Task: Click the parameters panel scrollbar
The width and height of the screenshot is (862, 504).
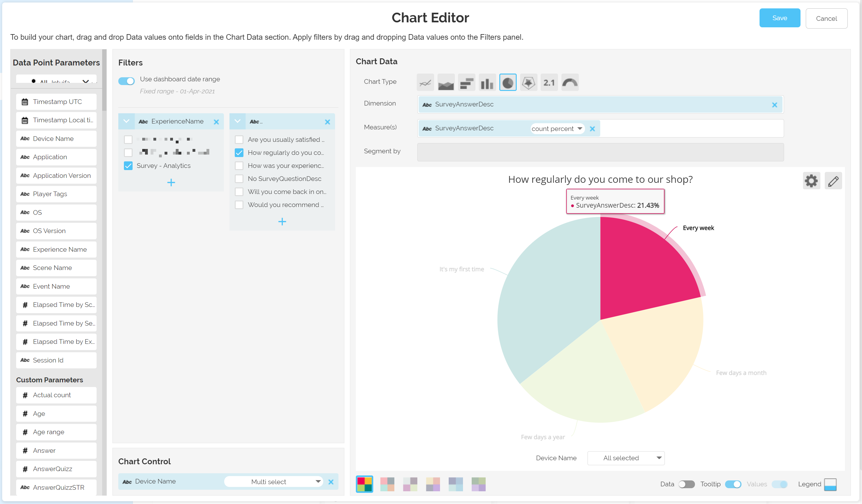Action: click(x=104, y=80)
